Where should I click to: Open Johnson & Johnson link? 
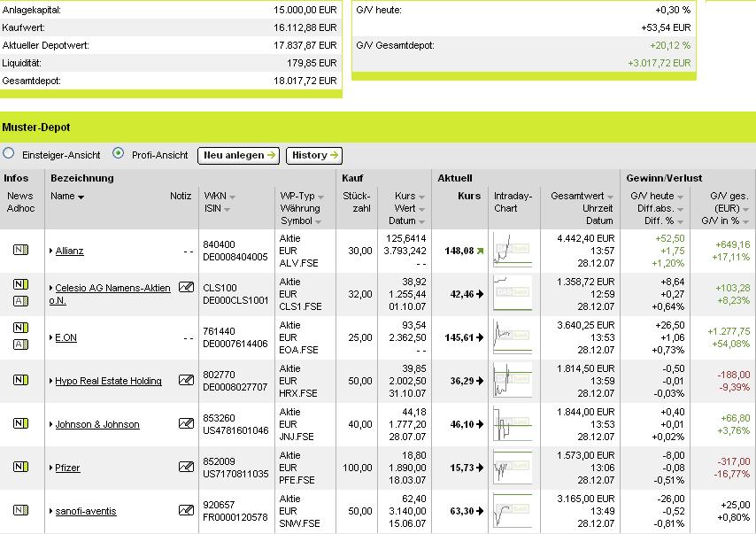click(97, 424)
